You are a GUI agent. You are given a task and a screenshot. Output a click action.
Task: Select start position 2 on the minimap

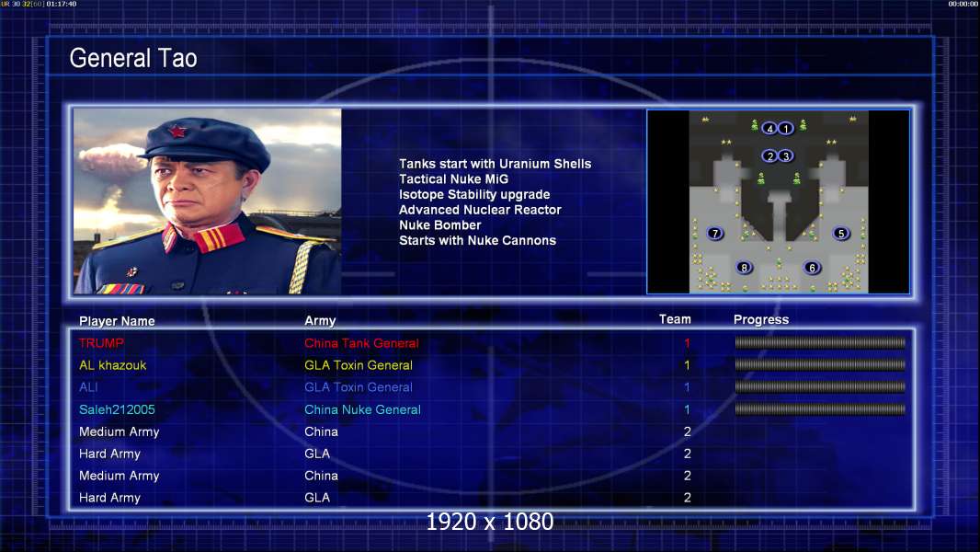coord(770,155)
